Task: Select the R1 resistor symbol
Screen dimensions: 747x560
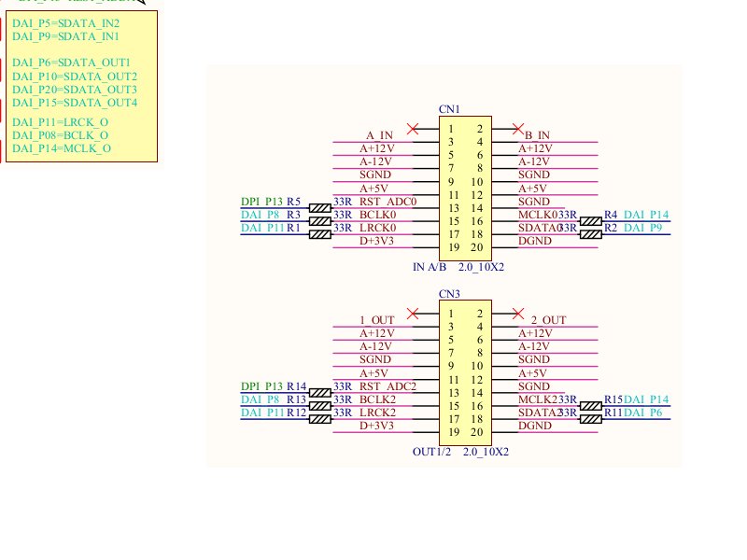Action: click(x=320, y=234)
